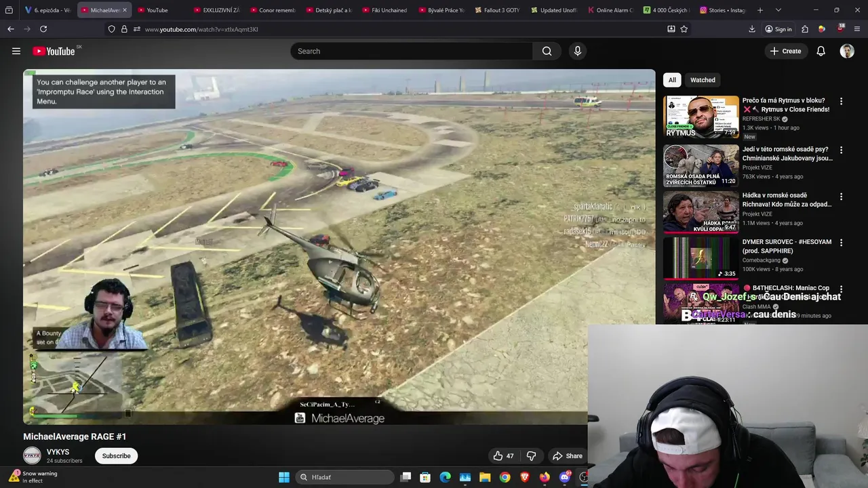
Task: Switch to the Online Alarm tab
Action: (x=610, y=10)
